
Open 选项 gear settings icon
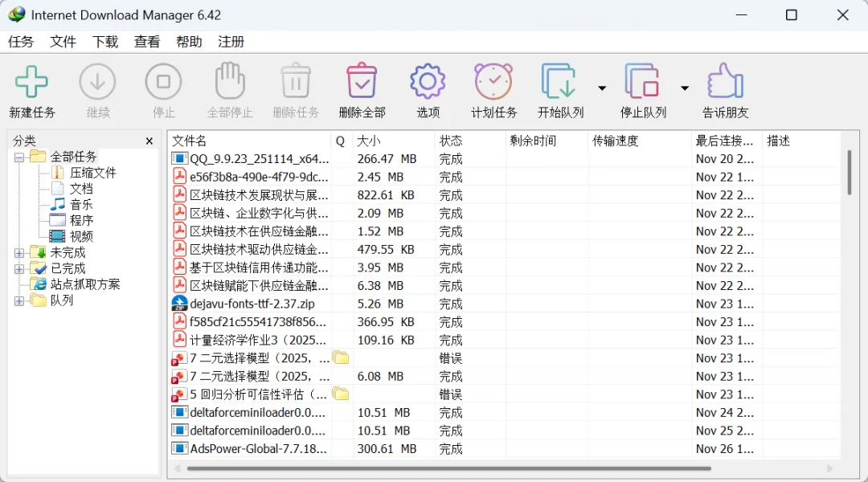[x=428, y=81]
